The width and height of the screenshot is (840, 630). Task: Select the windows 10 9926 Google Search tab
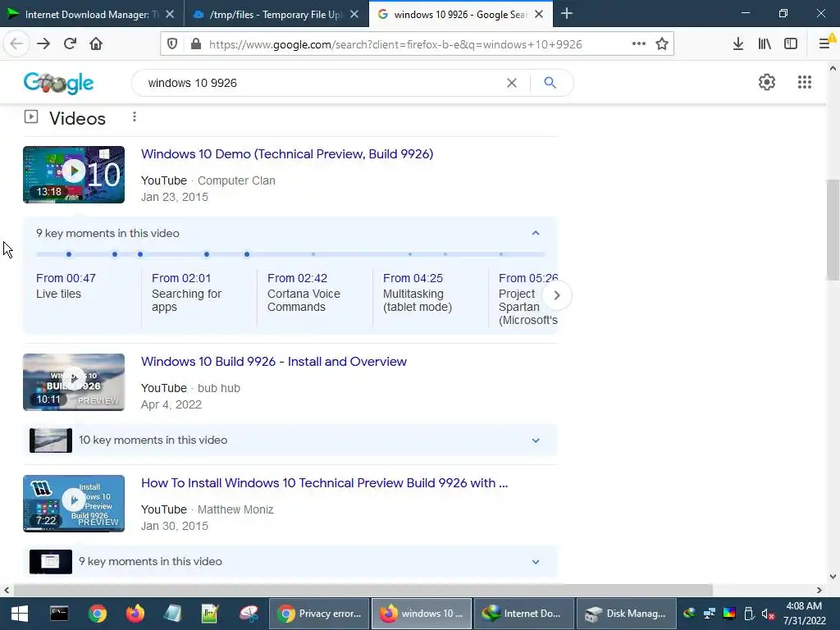(461, 15)
